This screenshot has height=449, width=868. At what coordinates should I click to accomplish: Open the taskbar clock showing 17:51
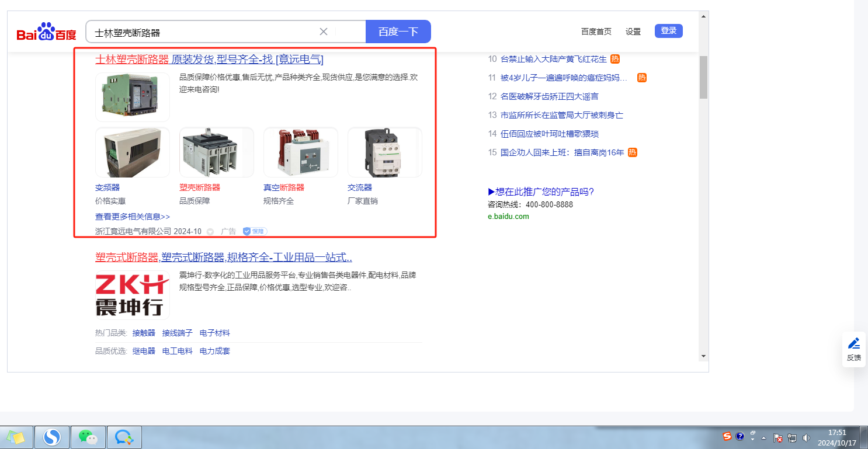point(837,437)
